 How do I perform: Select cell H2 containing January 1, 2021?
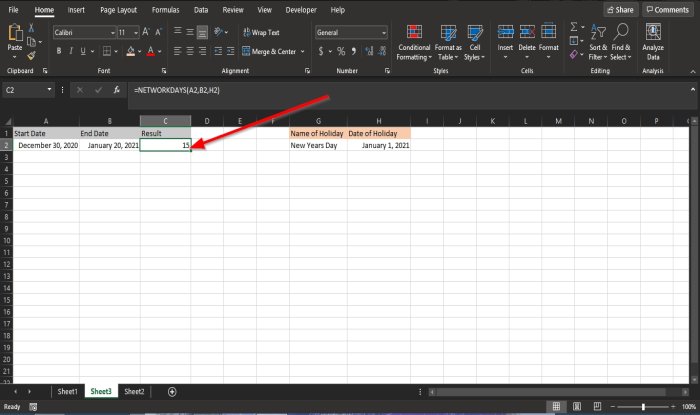(378, 146)
